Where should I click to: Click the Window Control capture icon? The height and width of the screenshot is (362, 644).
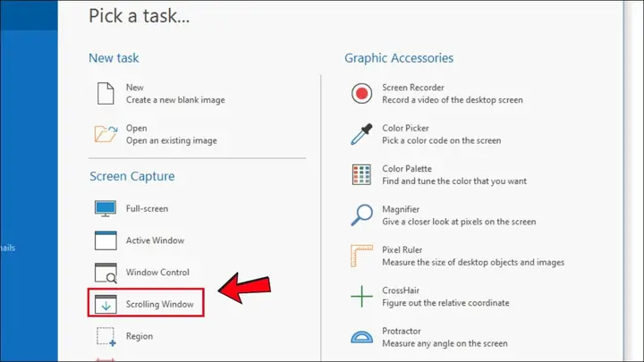point(106,273)
